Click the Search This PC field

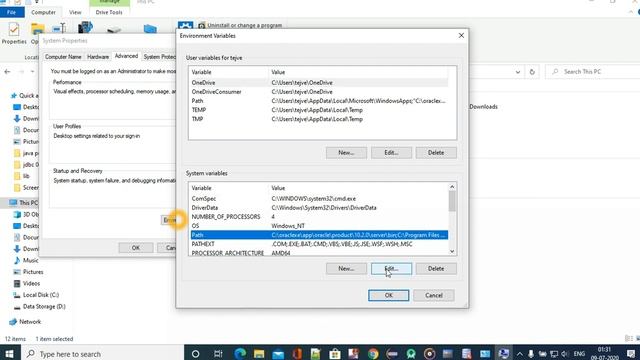point(594,72)
